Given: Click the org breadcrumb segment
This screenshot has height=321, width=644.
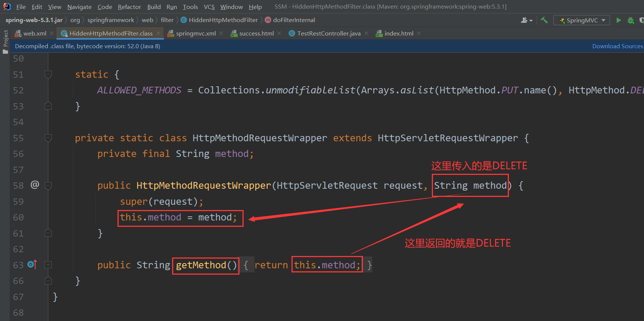Looking at the screenshot, I should coord(75,20).
